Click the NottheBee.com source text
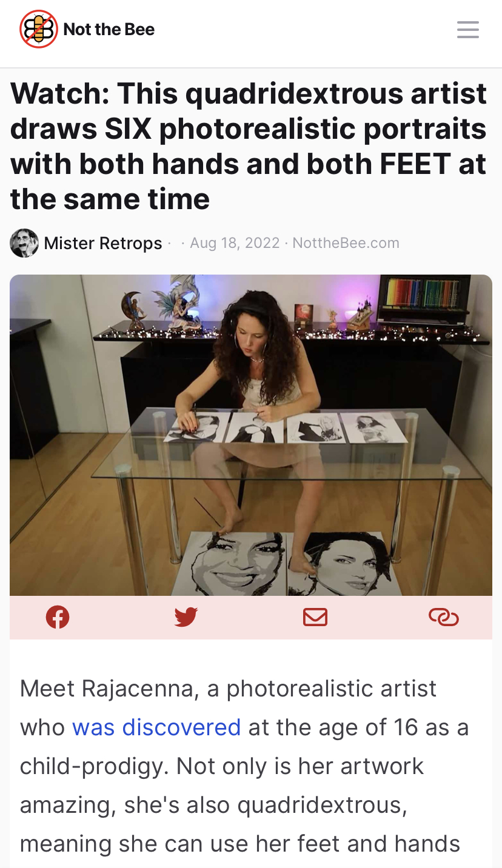Viewport: 502px width, 868px height. (x=346, y=243)
